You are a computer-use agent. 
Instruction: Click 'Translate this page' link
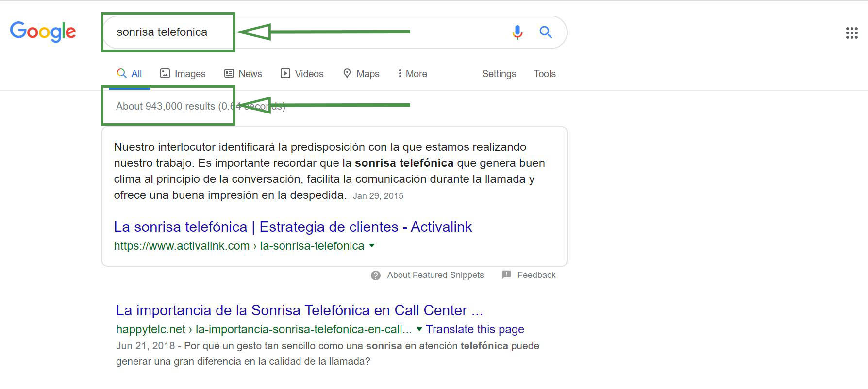(x=475, y=329)
